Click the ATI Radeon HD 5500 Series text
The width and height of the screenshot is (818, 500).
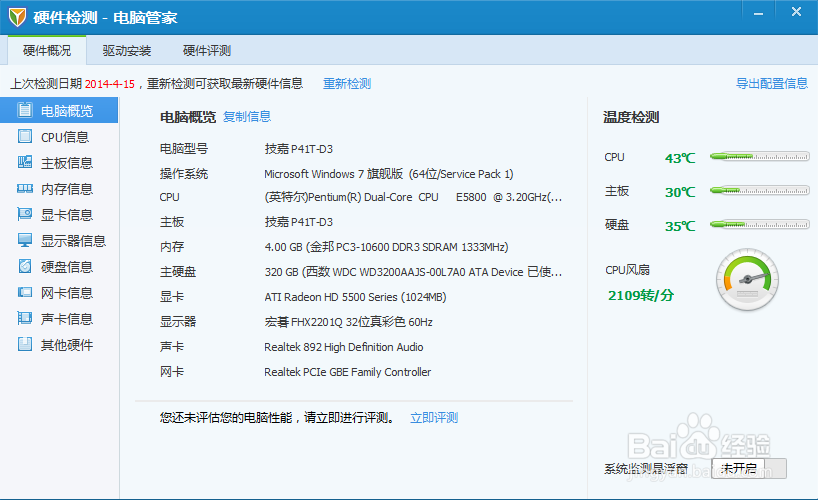click(355, 297)
